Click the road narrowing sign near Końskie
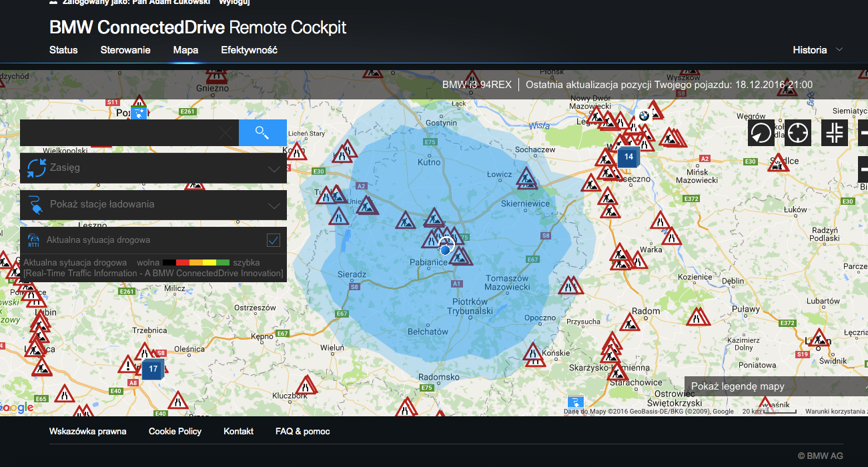868x467 pixels. tap(532, 352)
